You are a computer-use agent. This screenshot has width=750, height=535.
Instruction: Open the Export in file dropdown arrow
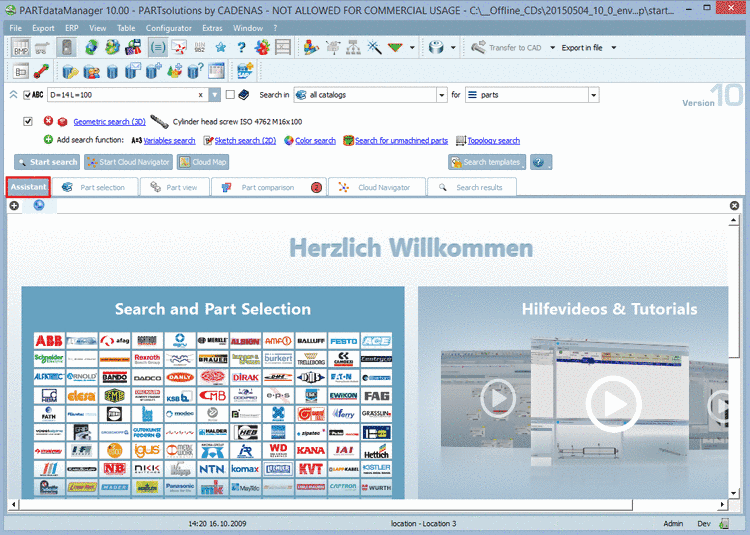(x=614, y=47)
